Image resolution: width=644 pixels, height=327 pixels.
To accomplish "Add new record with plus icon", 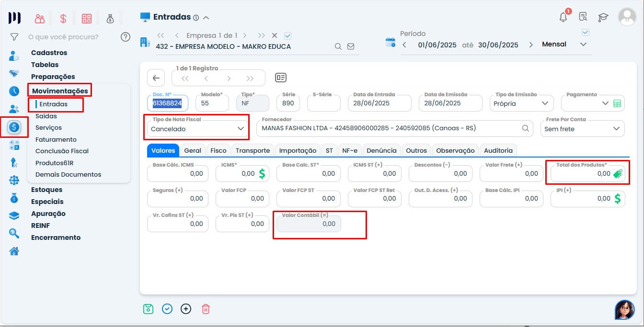I will [186, 309].
